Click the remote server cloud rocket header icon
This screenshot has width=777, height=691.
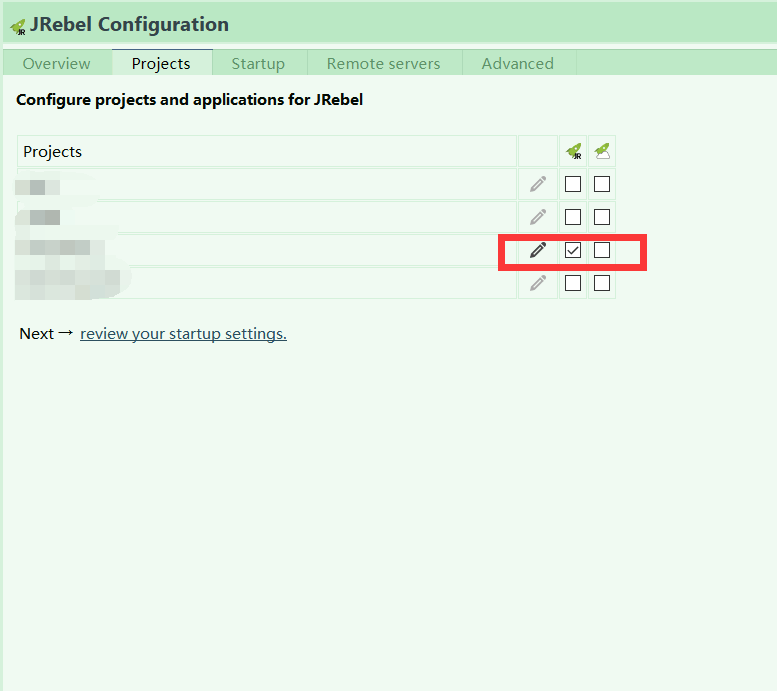602,151
